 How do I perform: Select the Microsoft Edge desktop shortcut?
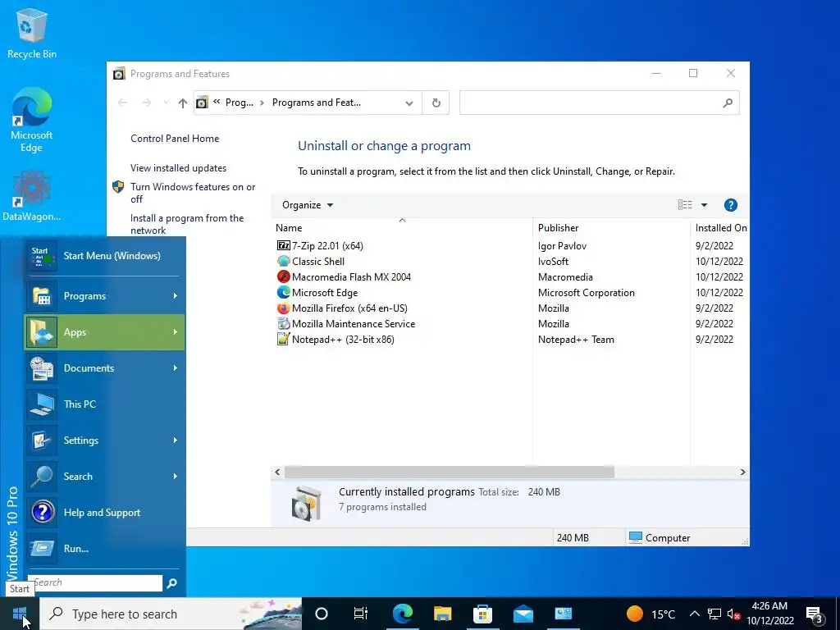click(x=32, y=120)
